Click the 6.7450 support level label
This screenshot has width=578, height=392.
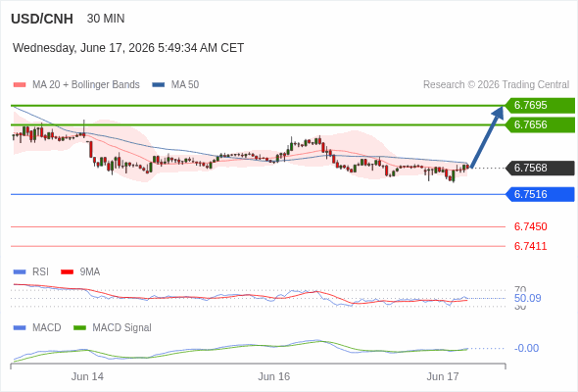coord(530,226)
